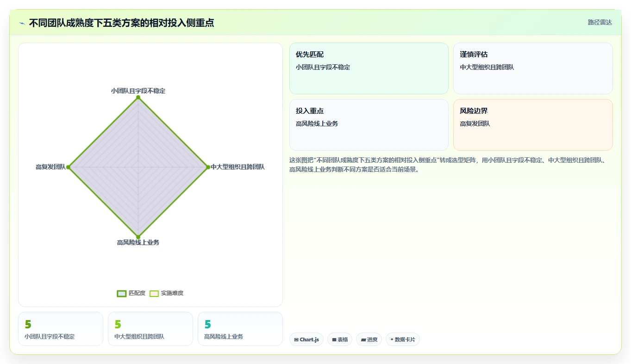The height and width of the screenshot is (364, 631).
Task: Click the 路径雷达 label in header
Action: 600,22
